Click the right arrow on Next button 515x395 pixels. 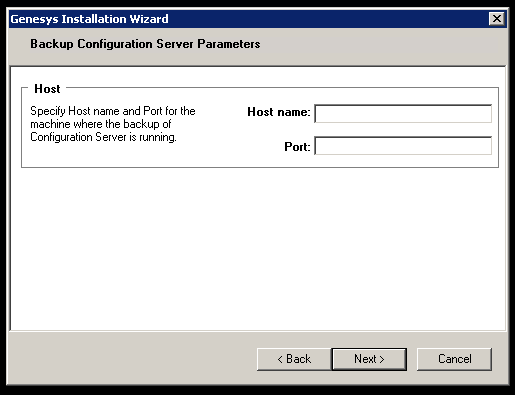pos(382,359)
